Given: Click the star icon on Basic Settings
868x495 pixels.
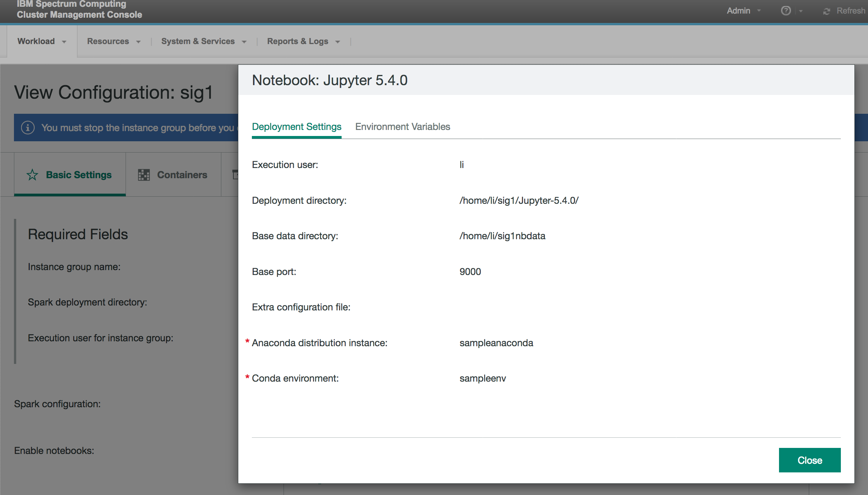Looking at the screenshot, I should pyautogui.click(x=33, y=174).
